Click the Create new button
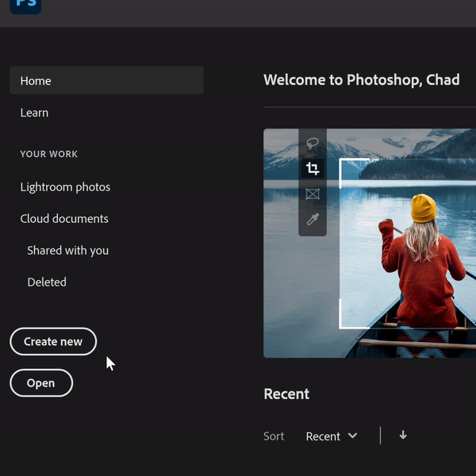This screenshot has height=476, width=476. (53, 341)
